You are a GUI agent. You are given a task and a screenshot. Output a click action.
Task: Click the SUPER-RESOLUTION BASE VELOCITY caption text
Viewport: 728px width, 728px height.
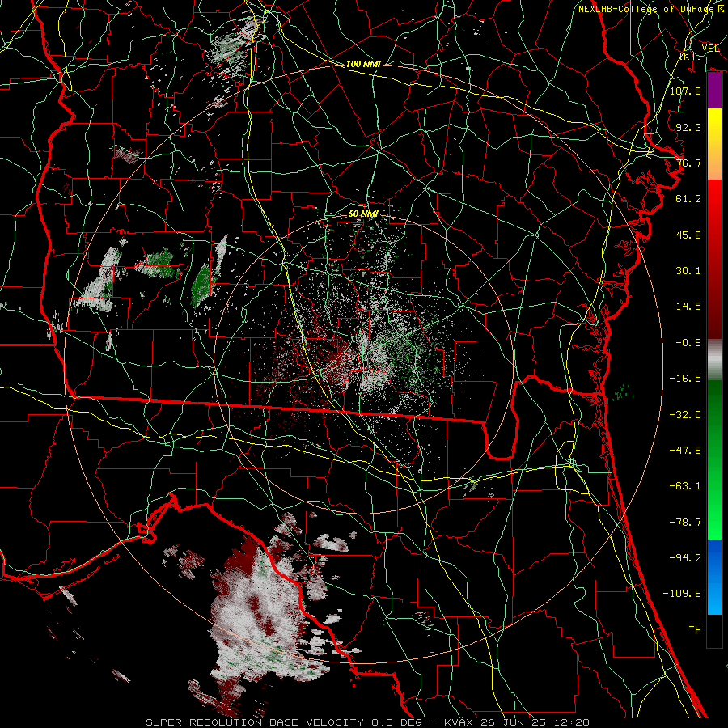[x=255, y=722]
